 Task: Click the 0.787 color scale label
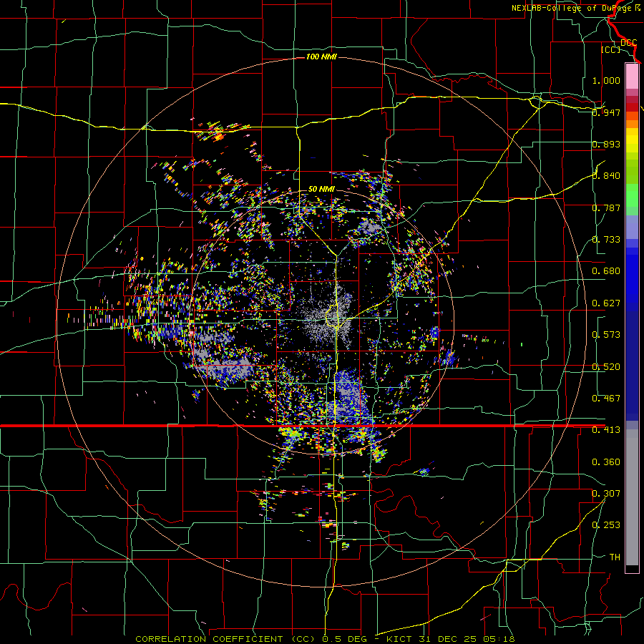606,208
